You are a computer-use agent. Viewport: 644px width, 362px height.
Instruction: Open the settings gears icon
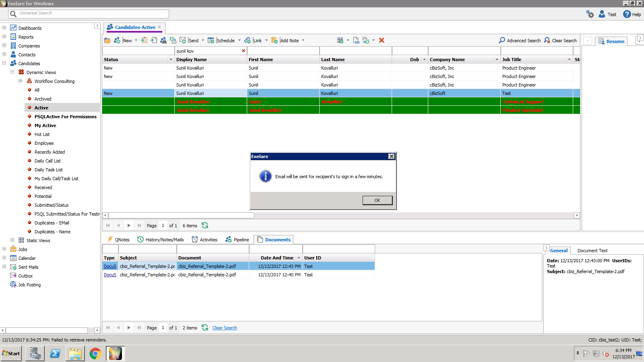tap(590, 14)
